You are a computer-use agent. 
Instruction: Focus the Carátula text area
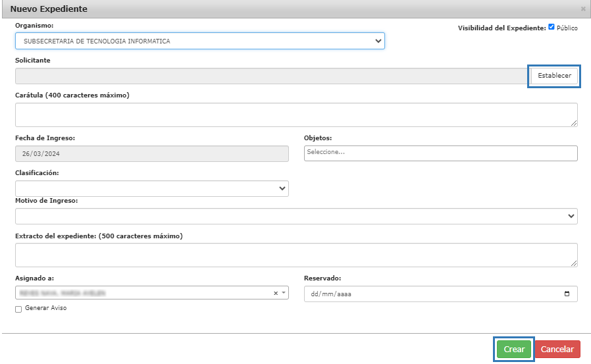pos(295,115)
